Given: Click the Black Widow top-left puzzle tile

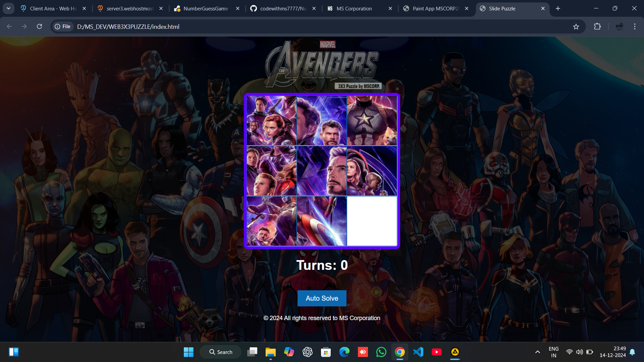Looking at the screenshot, I should tap(272, 121).
